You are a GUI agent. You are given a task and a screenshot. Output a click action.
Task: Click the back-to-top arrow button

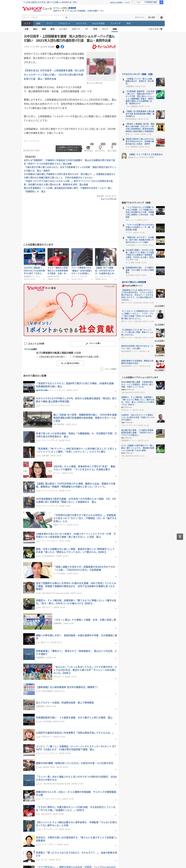point(180,537)
